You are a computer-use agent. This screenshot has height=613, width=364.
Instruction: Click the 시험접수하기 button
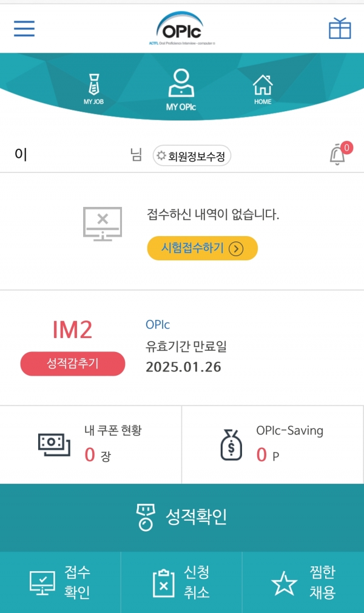pyautogui.click(x=201, y=248)
